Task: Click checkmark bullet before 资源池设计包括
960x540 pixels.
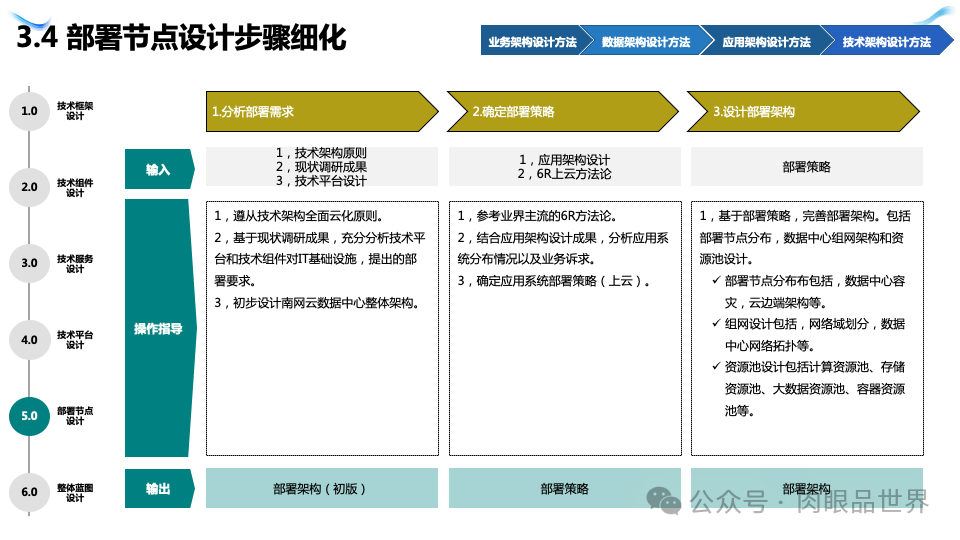Action: click(716, 366)
